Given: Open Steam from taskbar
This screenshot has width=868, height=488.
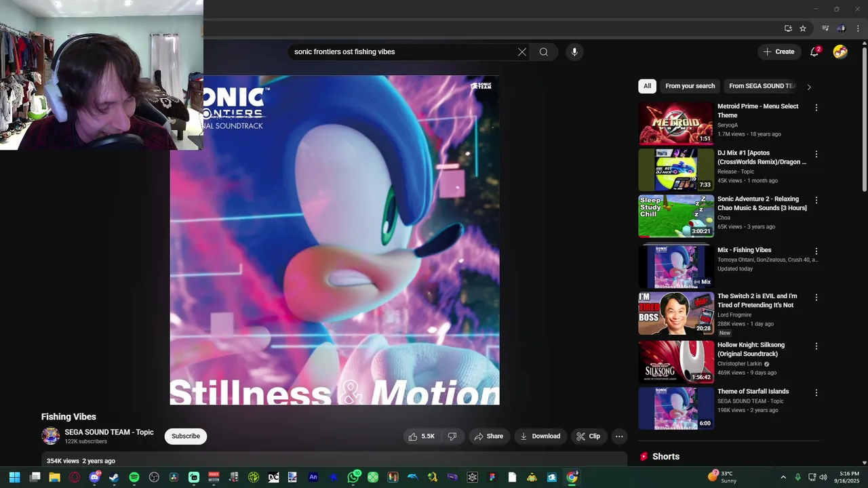Looking at the screenshot, I should pos(114,477).
